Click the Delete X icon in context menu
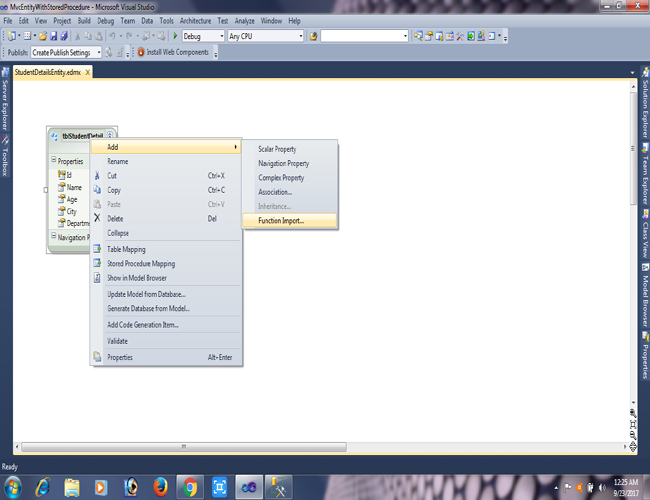Viewport: 650px width, 500px height. tap(97, 218)
